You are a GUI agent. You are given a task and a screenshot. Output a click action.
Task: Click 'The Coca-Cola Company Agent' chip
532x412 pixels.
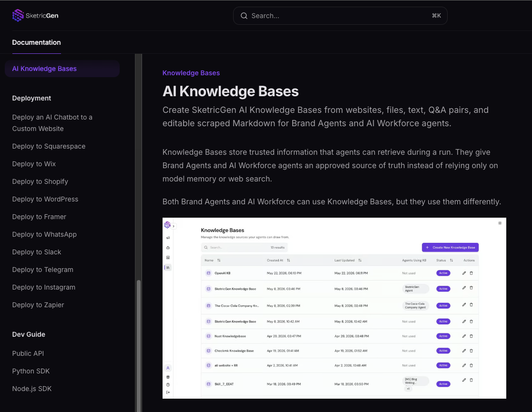point(415,305)
